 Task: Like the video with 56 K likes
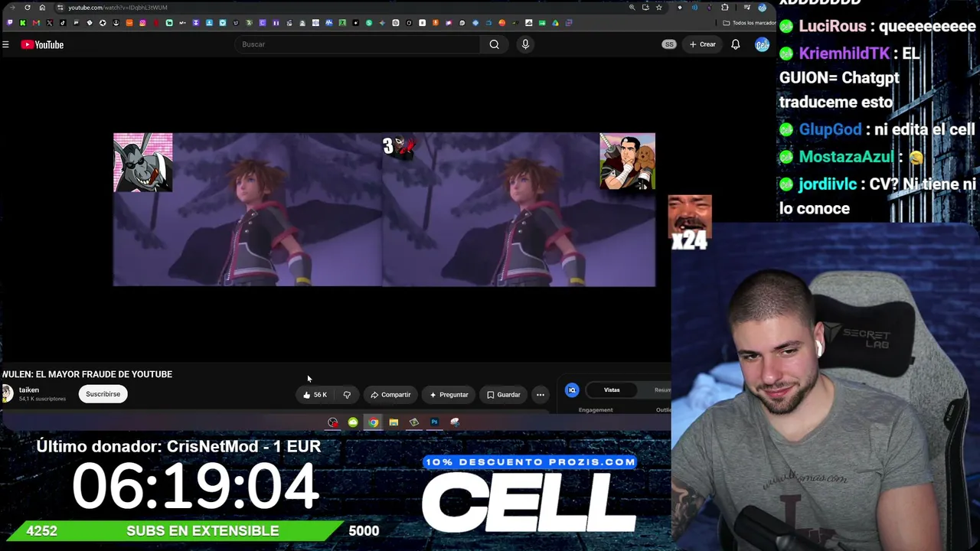click(315, 395)
